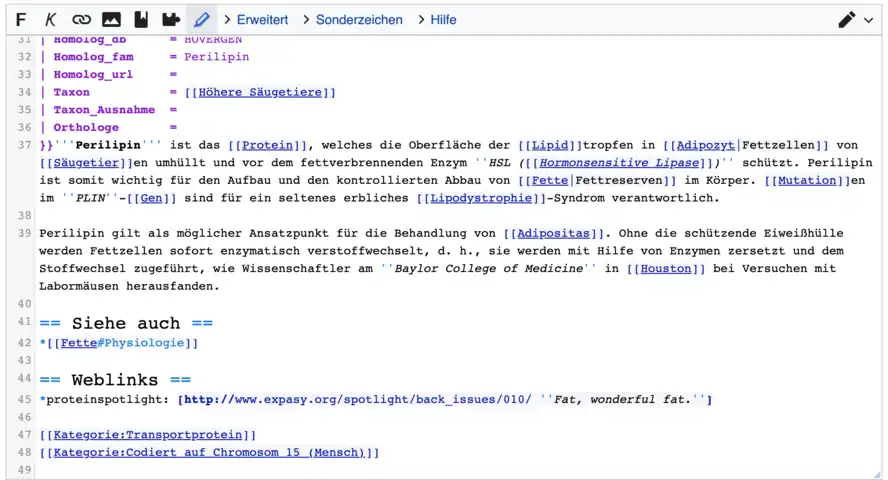Click the Gen wikilink
Image resolution: width=888 pixels, height=480 pixels.
pyautogui.click(x=151, y=198)
